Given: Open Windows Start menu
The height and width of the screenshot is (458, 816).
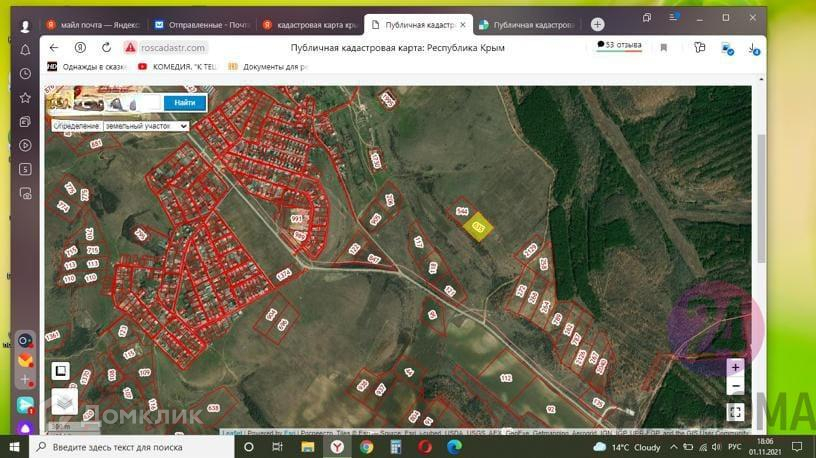Looking at the screenshot, I should [14, 447].
